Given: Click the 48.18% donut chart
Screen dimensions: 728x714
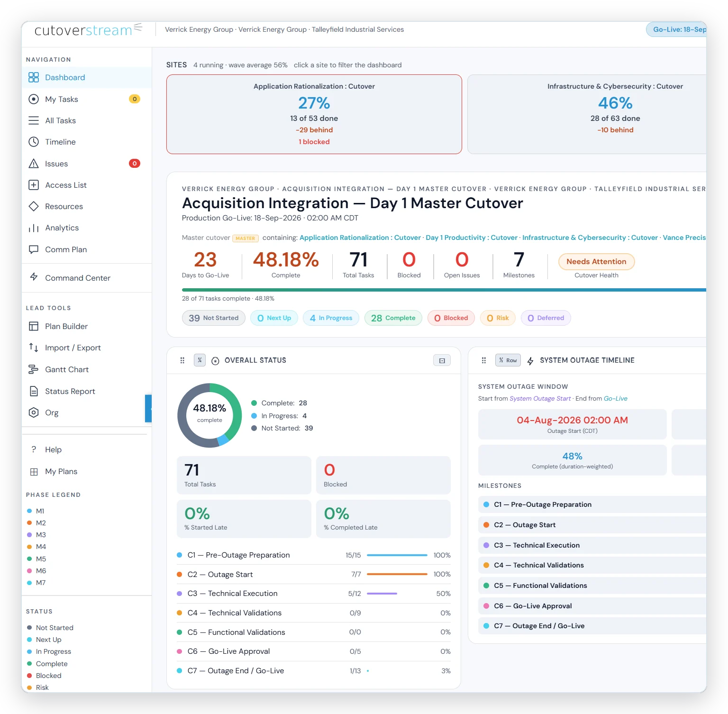Looking at the screenshot, I should (209, 415).
